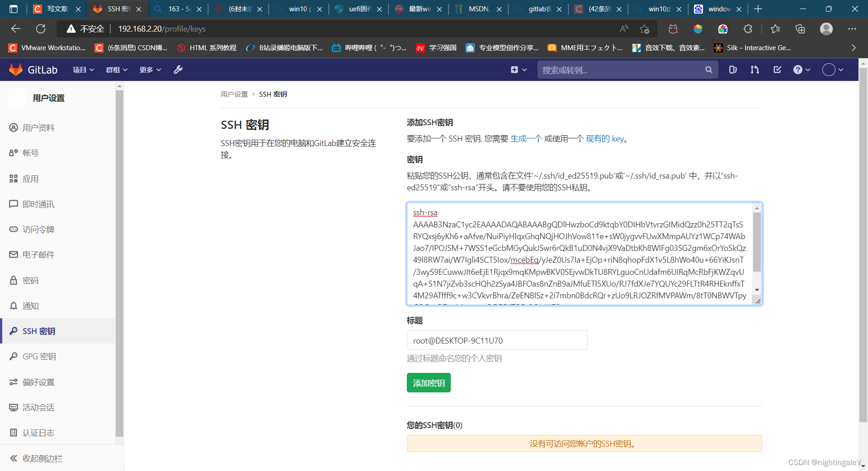868x471 pixels.
Task: Open the user avatar dropdown
Action: pyautogui.click(x=833, y=70)
